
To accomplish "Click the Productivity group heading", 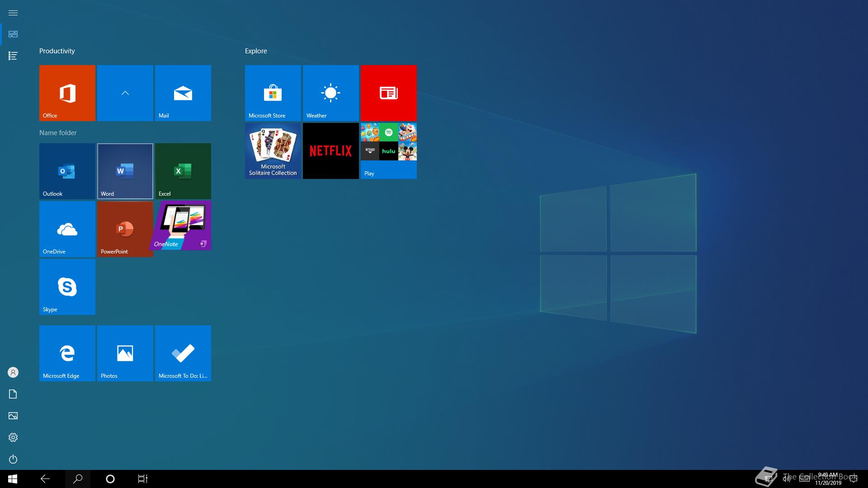I will click(57, 51).
